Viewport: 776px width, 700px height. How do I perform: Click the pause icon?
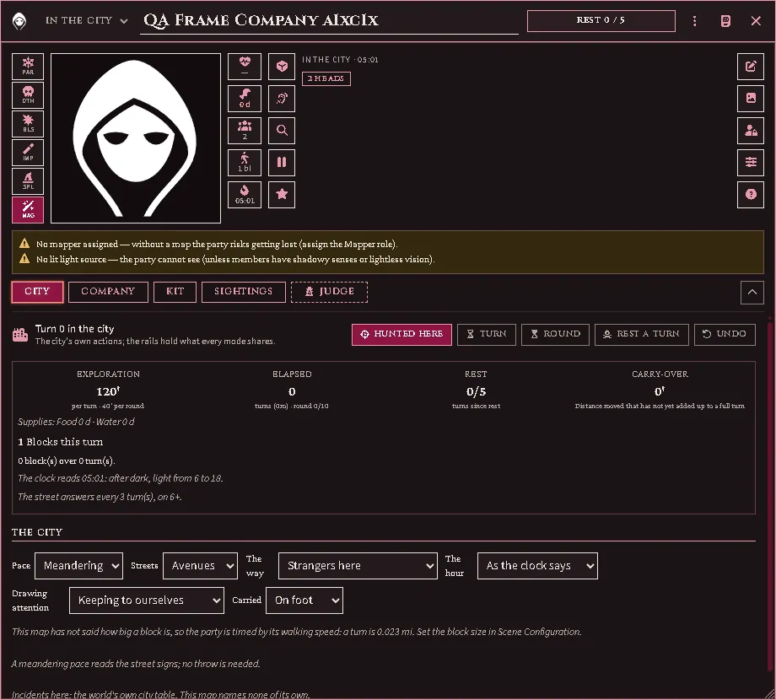282,163
